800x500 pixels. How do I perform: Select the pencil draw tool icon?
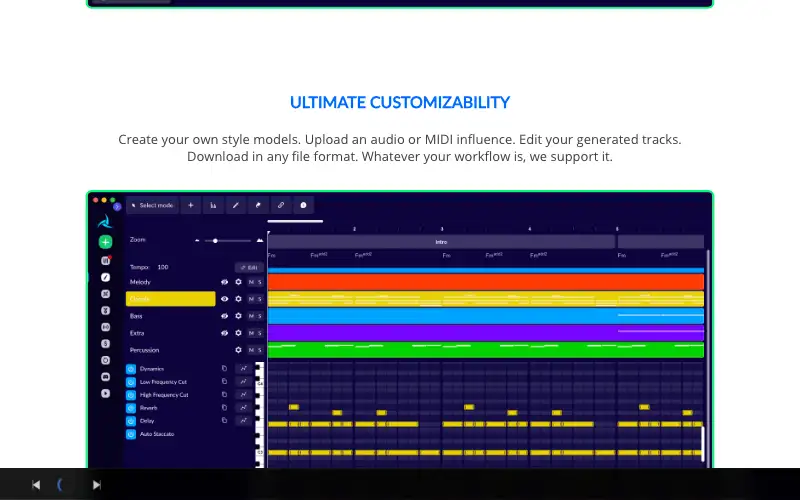tap(236, 205)
